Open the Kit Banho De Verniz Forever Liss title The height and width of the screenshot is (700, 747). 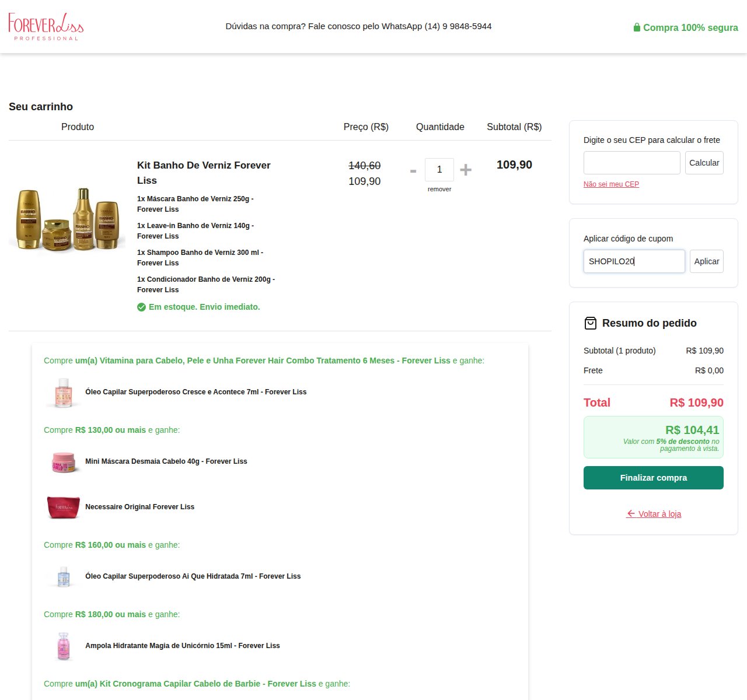[x=204, y=173]
